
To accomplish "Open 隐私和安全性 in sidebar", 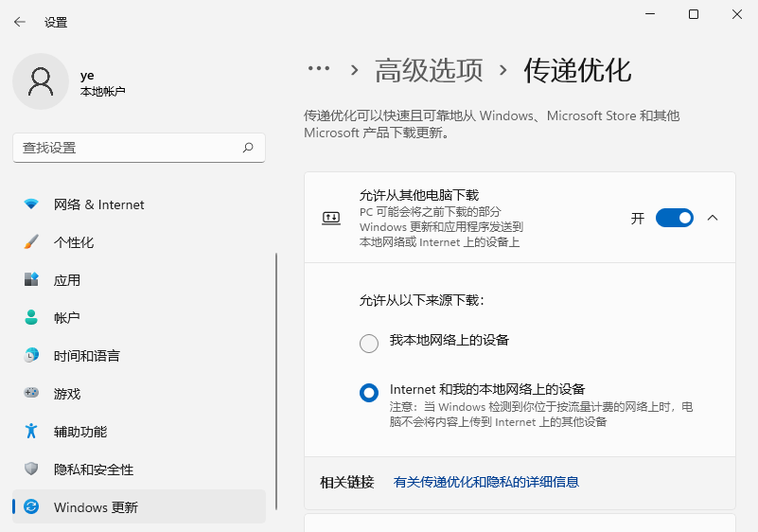I will pos(94,470).
